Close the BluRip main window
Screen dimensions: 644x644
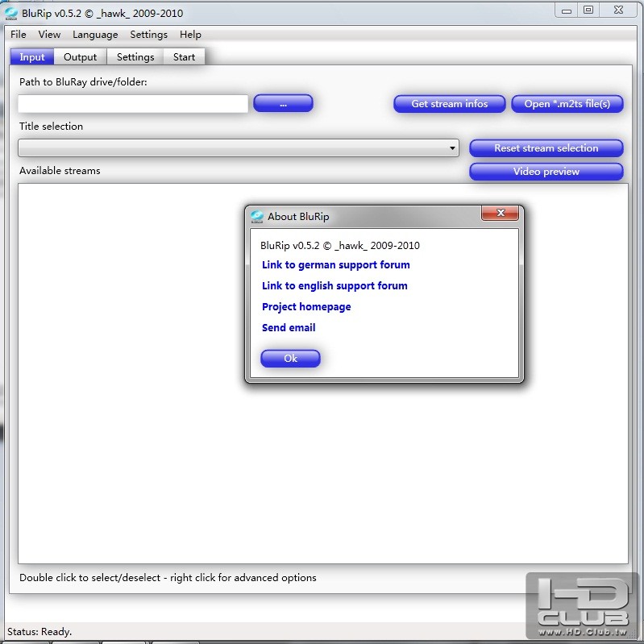pyautogui.click(x=618, y=10)
